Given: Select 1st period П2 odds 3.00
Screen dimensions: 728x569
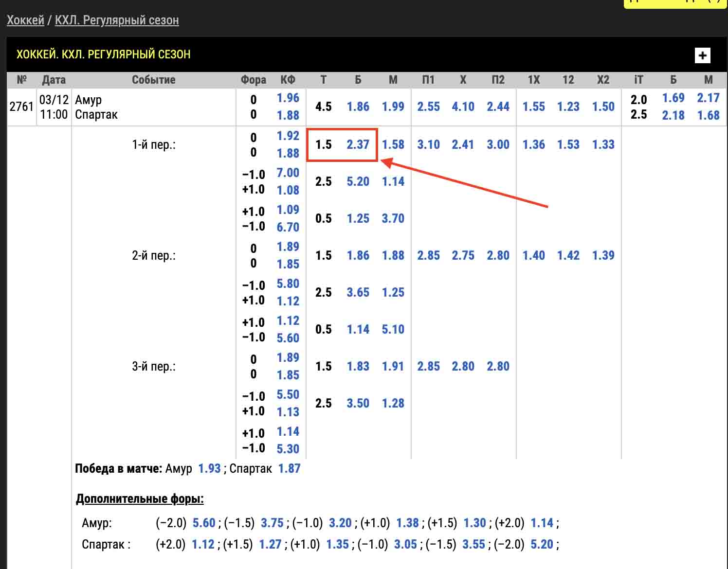Looking at the screenshot, I should coord(498,144).
